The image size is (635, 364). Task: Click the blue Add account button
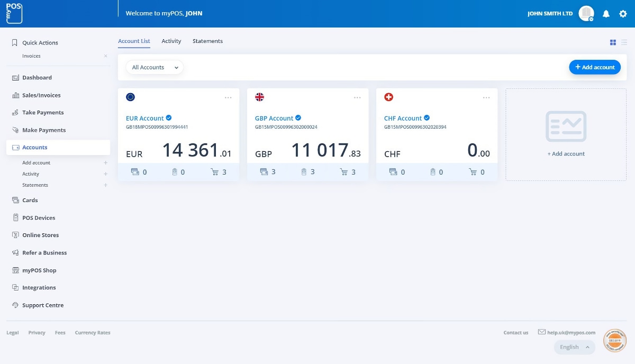[595, 67]
